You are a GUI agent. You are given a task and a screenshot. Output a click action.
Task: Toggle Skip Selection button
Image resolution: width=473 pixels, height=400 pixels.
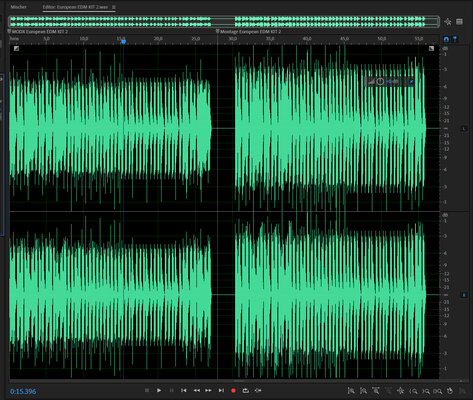point(258,390)
